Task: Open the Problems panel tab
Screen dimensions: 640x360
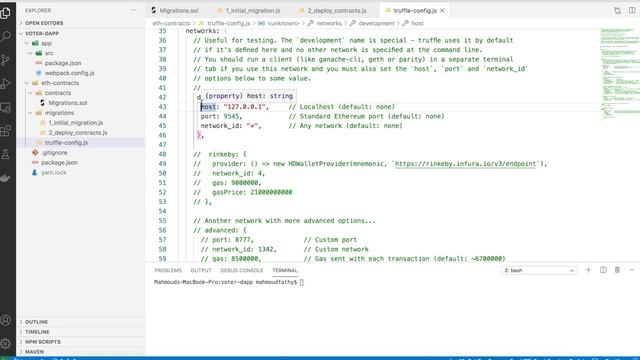Action: click(168, 270)
